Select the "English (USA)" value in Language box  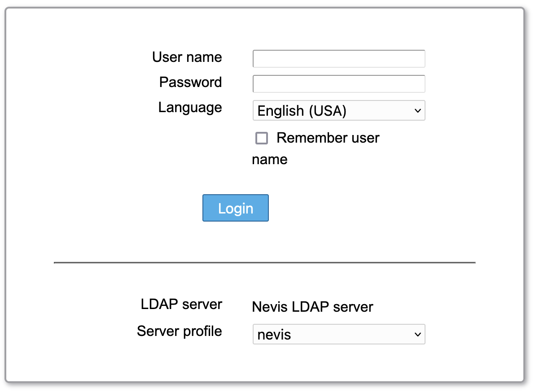coord(302,111)
